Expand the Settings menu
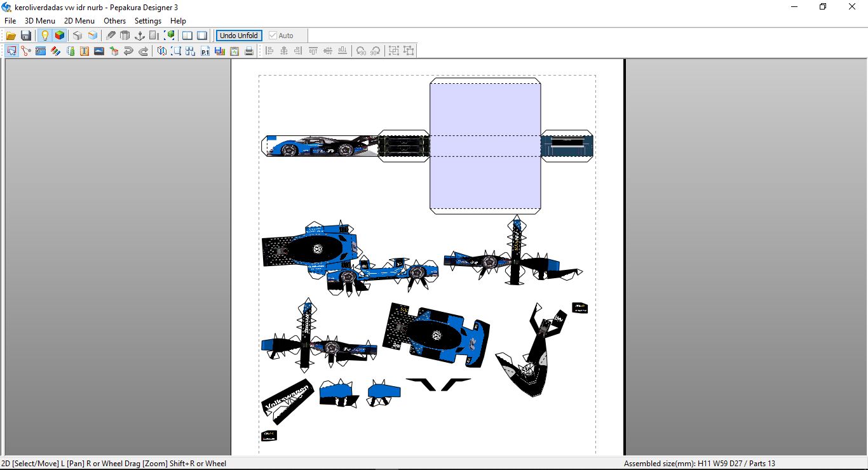868x470 pixels. pos(148,21)
